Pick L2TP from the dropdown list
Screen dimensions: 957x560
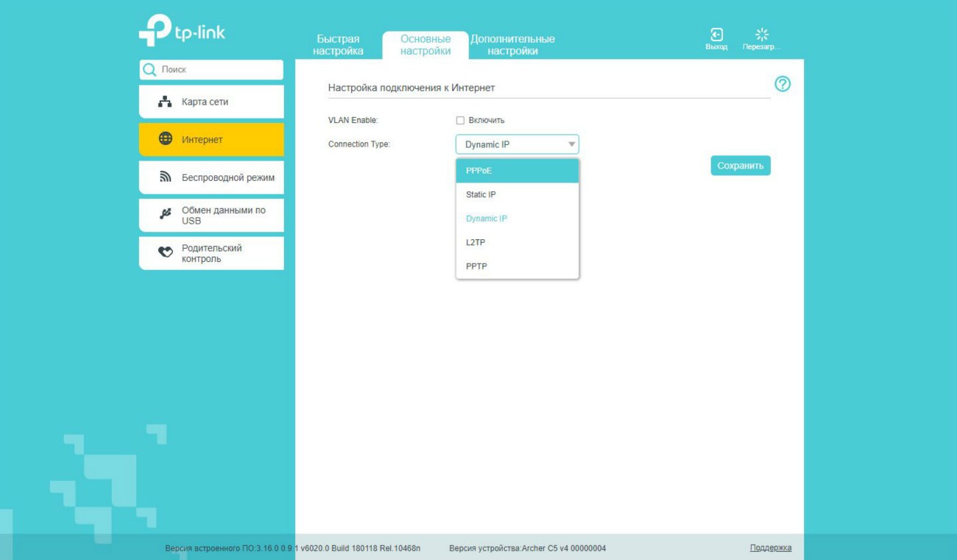(x=517, y=242)
